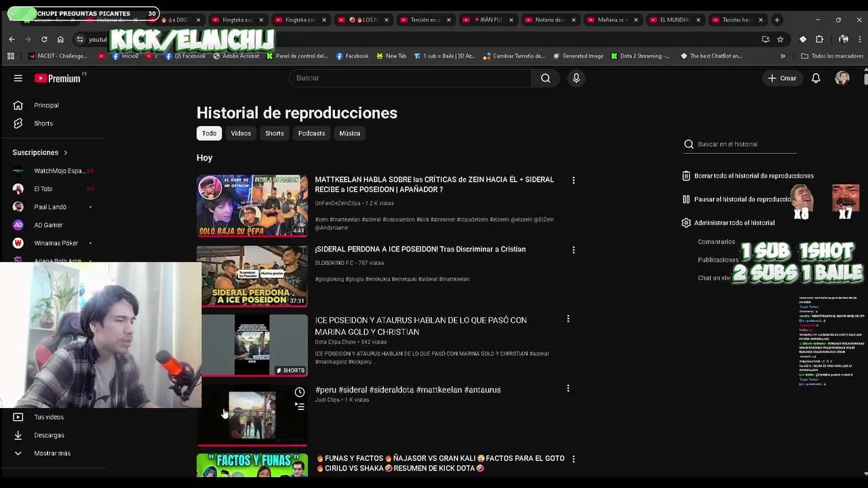Open Tus videos in the sidebar
The width and height of the screenshot is (868, 488).
pyautogui.click(x=47, y=417)
